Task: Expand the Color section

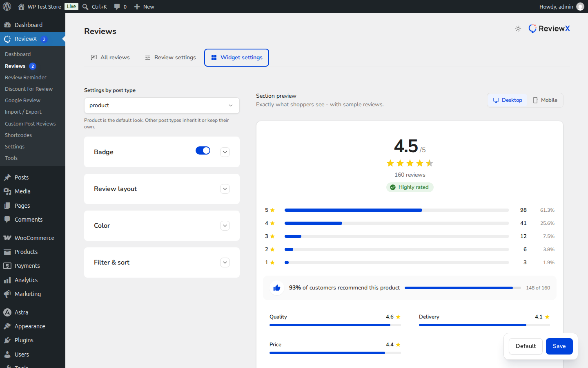Action: (225, 226)
